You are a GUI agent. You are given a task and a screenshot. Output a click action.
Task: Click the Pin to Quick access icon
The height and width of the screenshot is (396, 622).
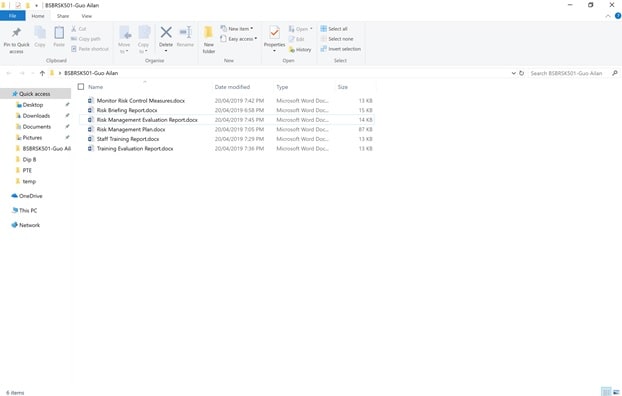click(x=16, y=33)
